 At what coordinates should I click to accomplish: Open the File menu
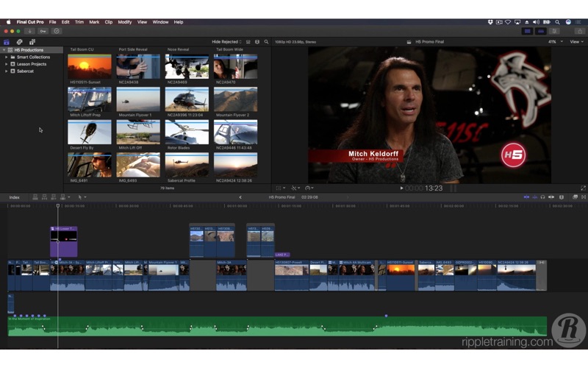[52, 22]
